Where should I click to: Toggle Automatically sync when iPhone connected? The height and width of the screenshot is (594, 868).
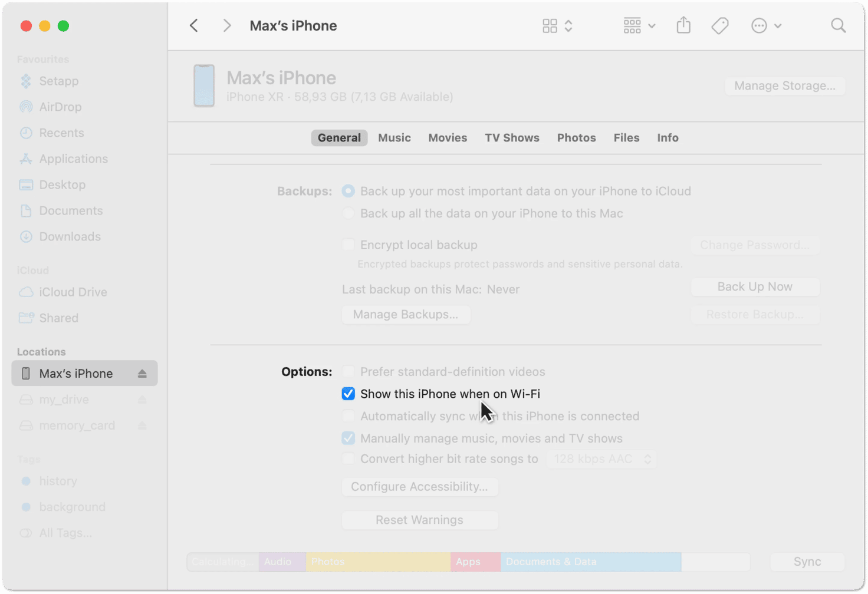click(348, 417)
